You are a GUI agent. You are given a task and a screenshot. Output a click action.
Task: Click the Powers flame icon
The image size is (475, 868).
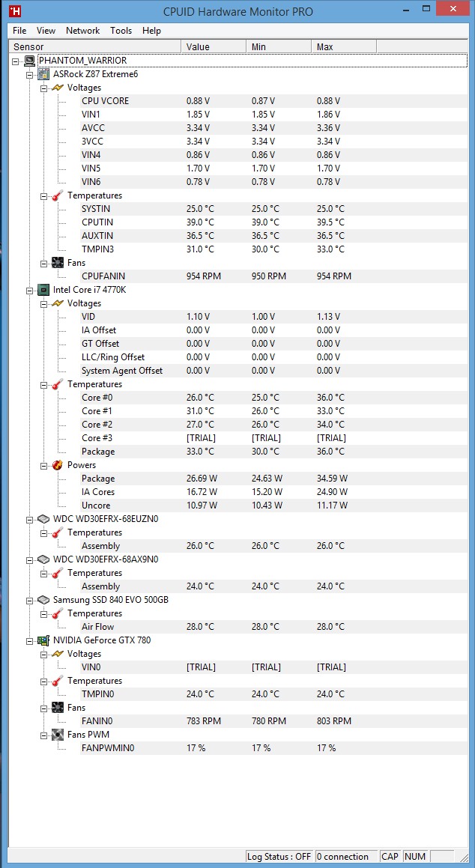[x=58, y=465]
